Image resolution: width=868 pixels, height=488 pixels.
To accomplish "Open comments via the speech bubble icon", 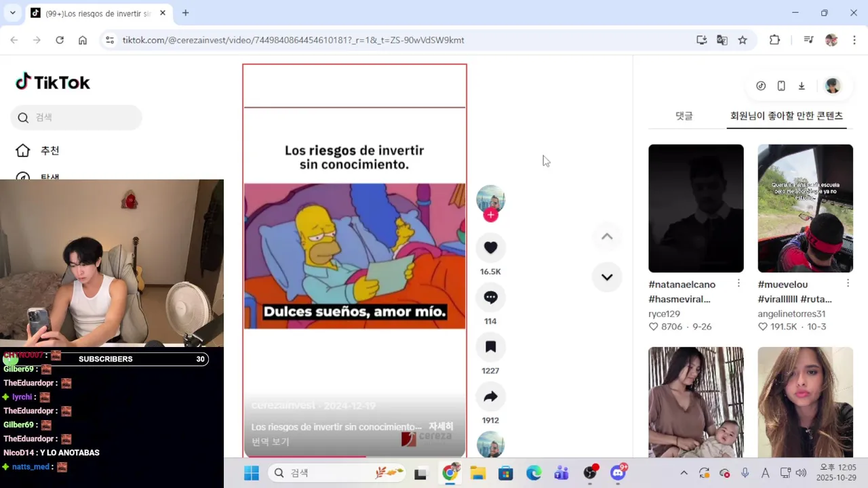I will (490, 298).
